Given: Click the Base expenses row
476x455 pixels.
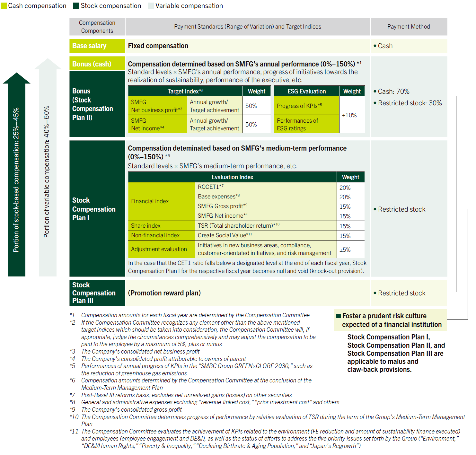Looking at the screenshot, I should [x=280, y=197].
